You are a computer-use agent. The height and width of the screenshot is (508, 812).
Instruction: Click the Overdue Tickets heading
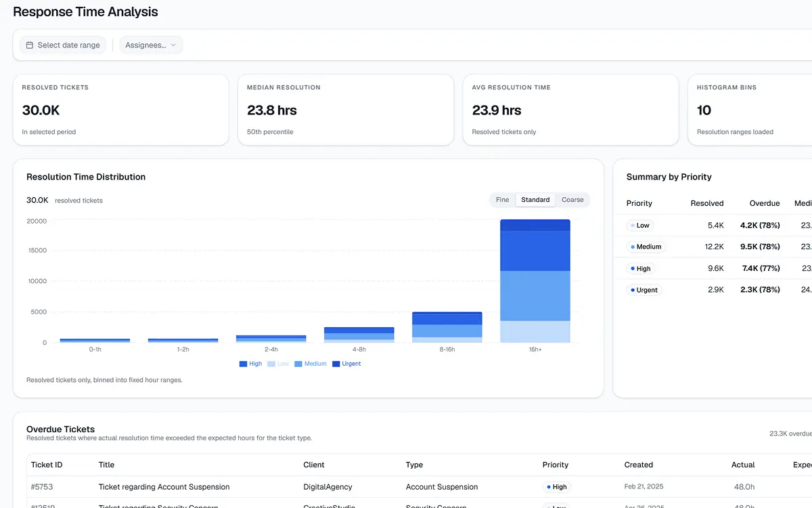[x=60, y=429]
